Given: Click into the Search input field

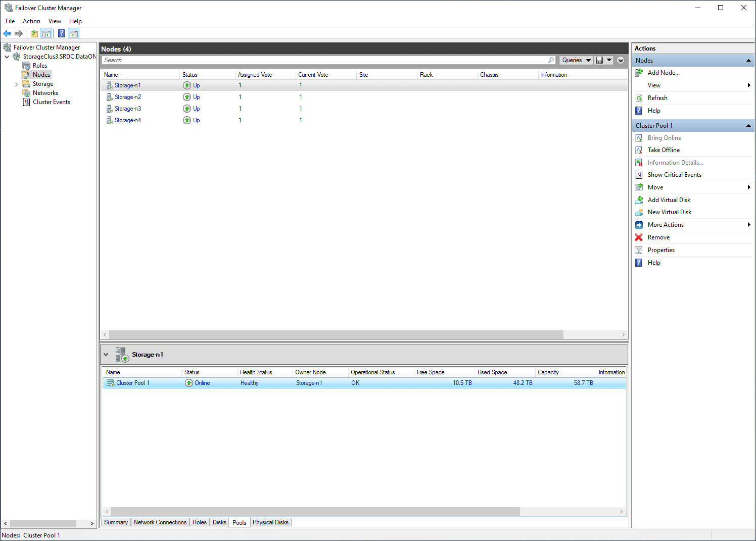Looking at the screenshot, I should [x=325, y=60].
